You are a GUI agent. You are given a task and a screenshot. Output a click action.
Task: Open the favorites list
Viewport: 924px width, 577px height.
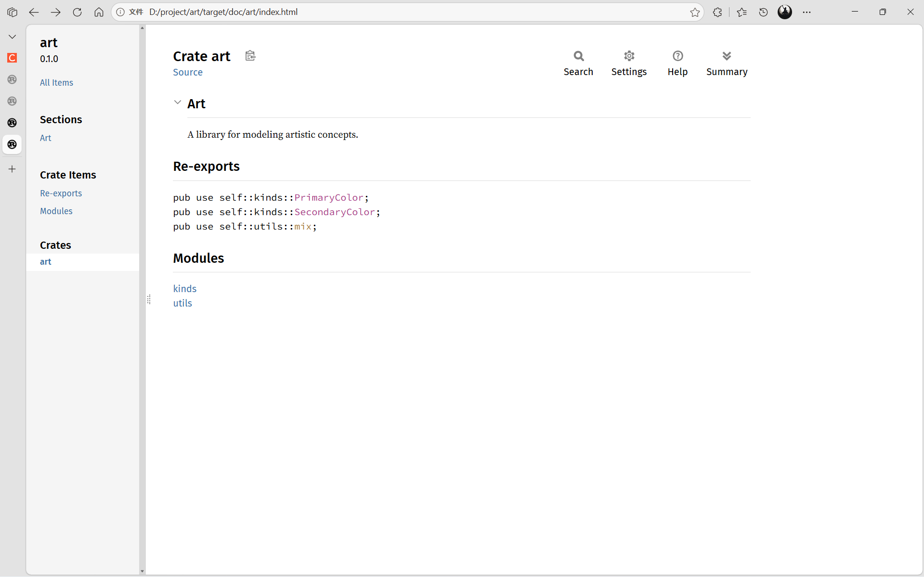pyautogui.click(x=742, y=12)
